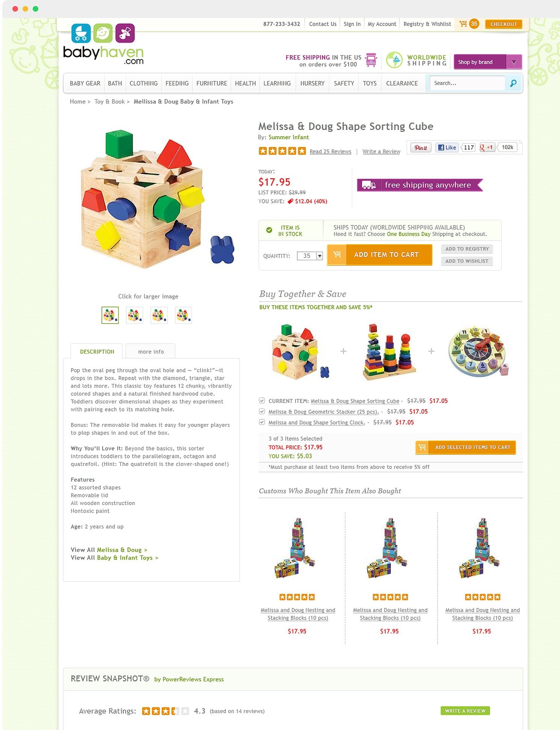Open the TOYS menu item
The height and width of the screenshot is (730, 560).
[369, 83]
